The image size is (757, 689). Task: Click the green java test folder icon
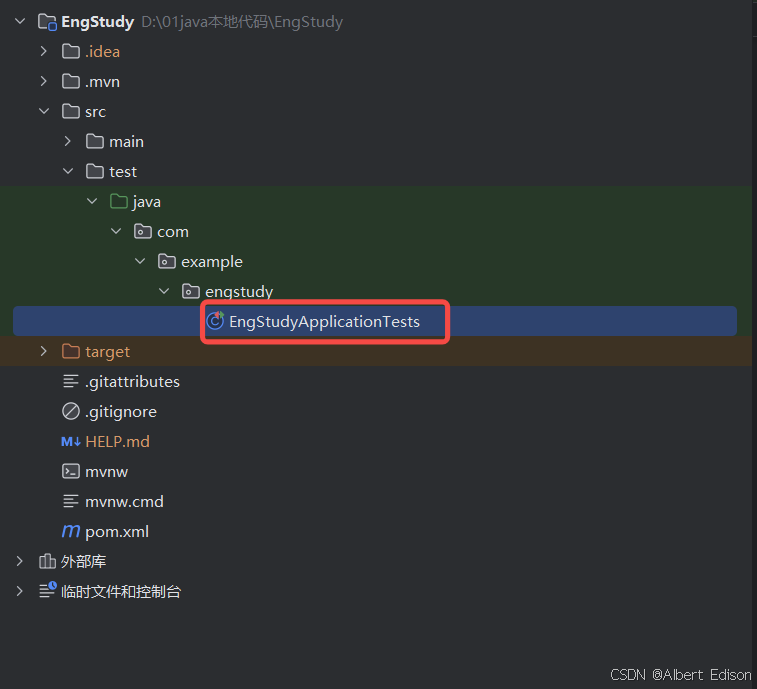[x=118, y=202]
